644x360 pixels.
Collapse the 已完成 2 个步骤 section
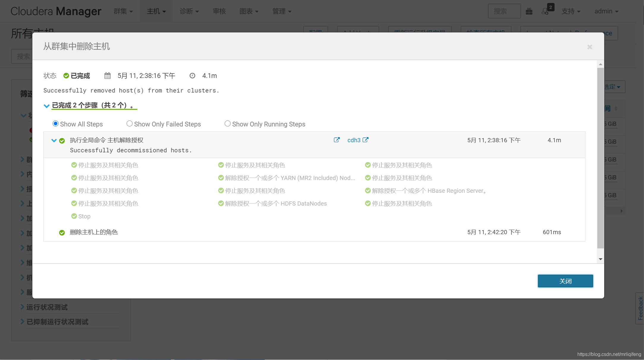[47, 106]
